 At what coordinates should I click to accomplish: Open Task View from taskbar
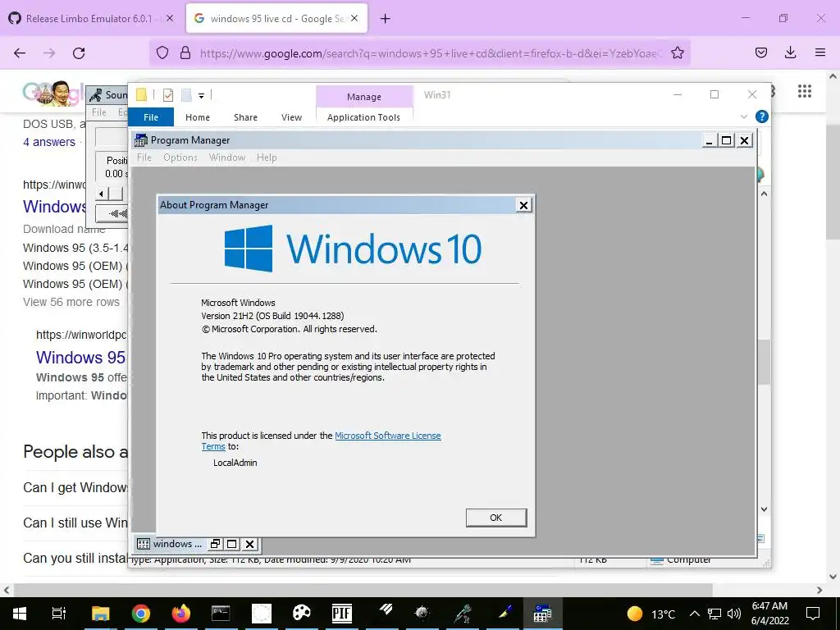[x=59, y=614]
